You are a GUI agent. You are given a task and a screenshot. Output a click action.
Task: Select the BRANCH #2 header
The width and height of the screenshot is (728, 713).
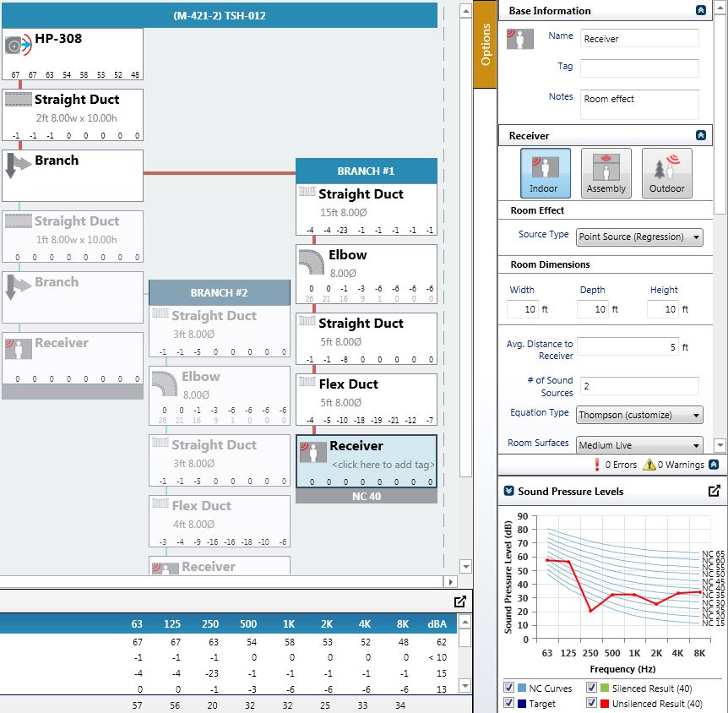[219, 292]
